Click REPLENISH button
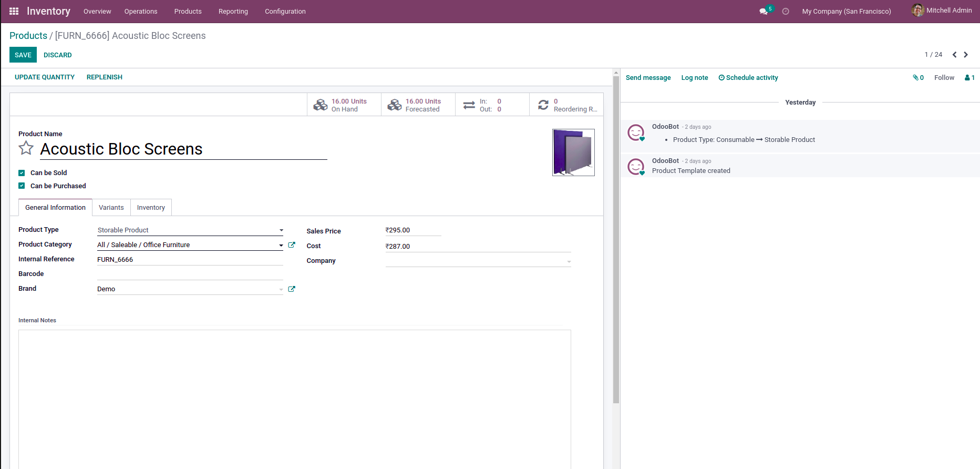980x469 pixels. pos(105,77)
